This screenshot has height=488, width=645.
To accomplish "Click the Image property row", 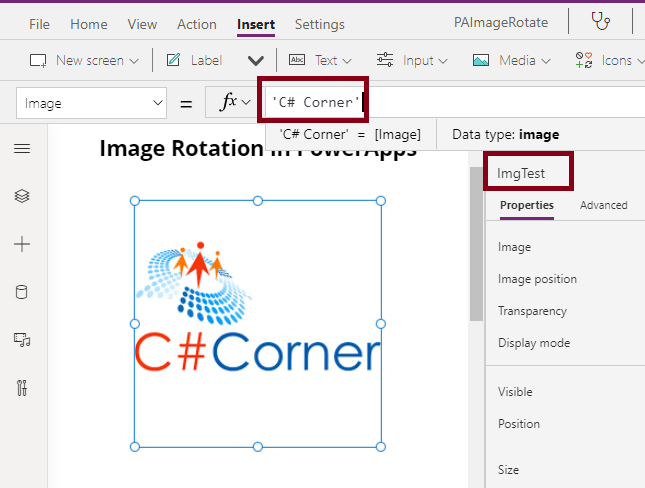I will (x=514, y=247).
